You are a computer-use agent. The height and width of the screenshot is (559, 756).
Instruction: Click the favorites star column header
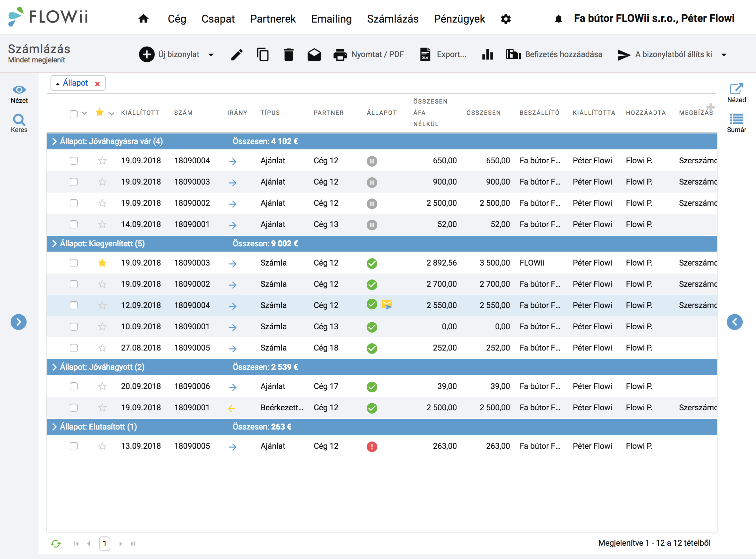point(100,112)
